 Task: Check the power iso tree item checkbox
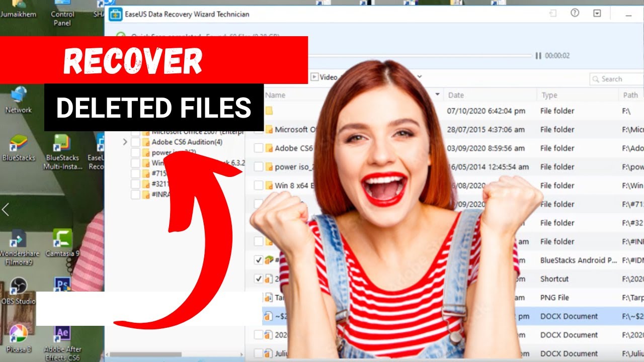click(x=135, y=152)
